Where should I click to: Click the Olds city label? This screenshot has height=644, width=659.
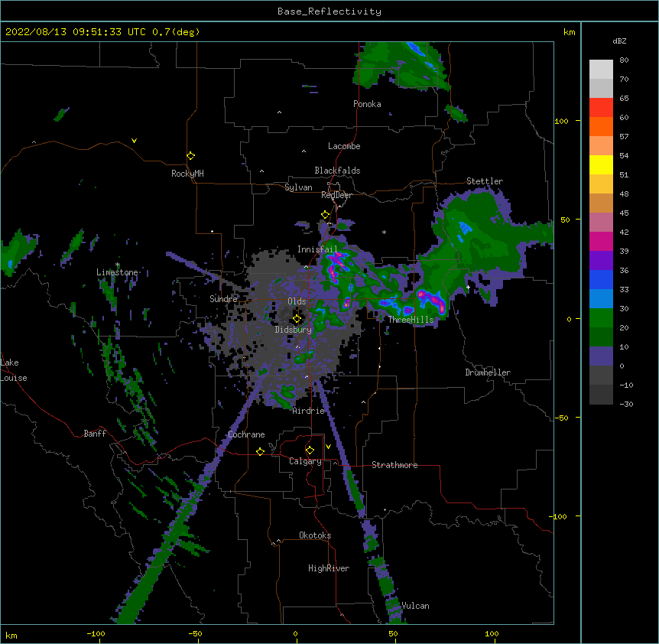[x=297, y=301]
